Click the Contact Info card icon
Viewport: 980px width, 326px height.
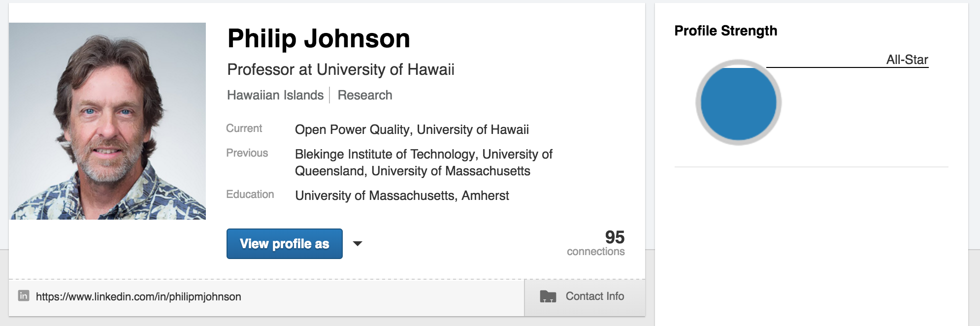[548, 296]
